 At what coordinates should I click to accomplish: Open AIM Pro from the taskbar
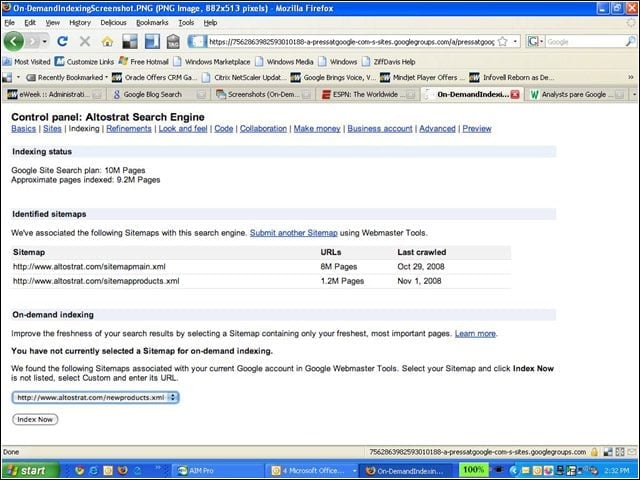click(x=217, y=471)
